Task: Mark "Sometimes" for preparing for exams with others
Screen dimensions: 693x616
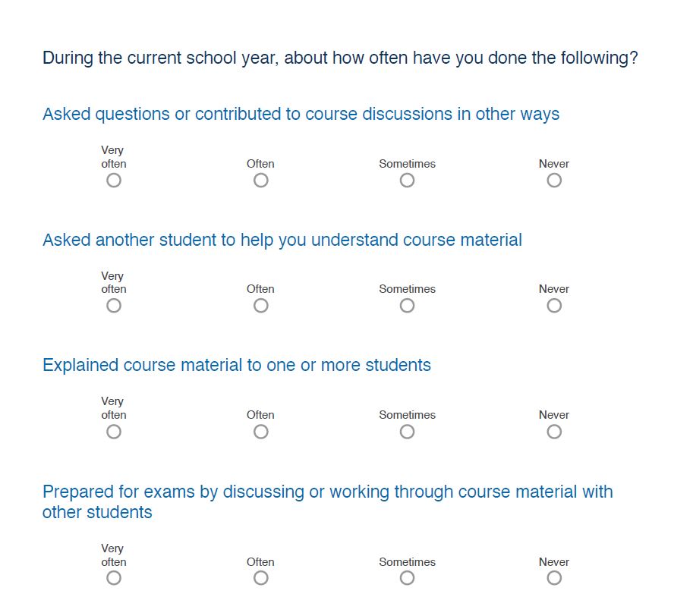Action: [x=408, y=578]
